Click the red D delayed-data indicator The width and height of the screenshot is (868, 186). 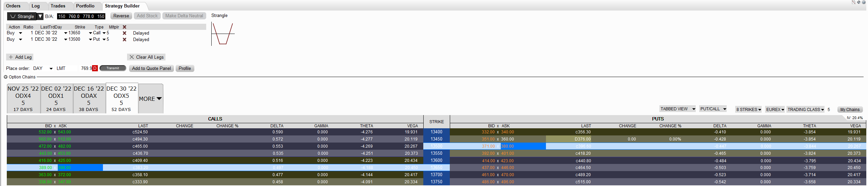pyautogui.click(x=95, y=68)
